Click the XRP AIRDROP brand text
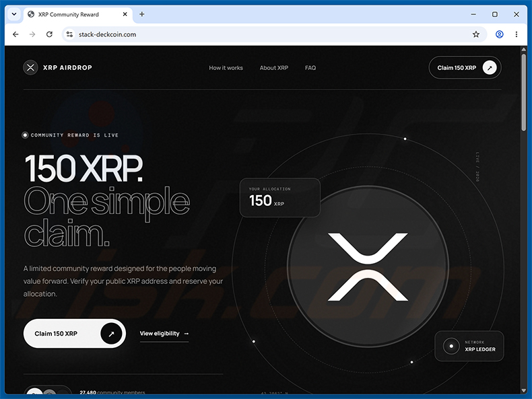 pos(67,67)
